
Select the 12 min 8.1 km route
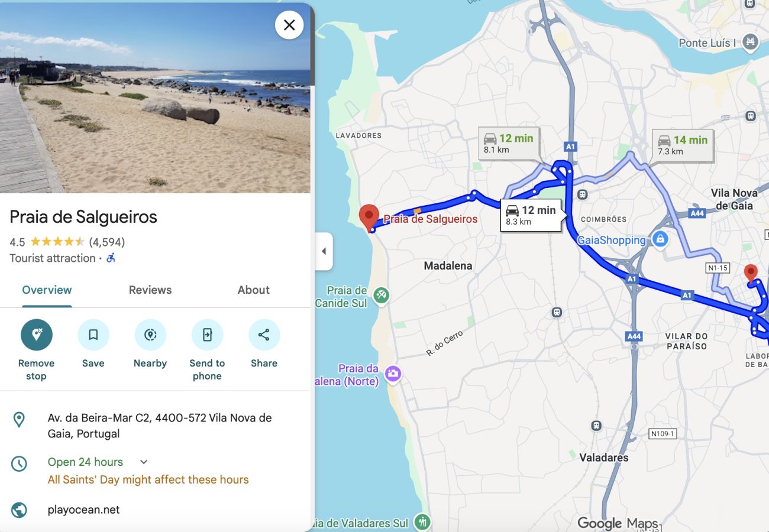[x=509, y=143]
